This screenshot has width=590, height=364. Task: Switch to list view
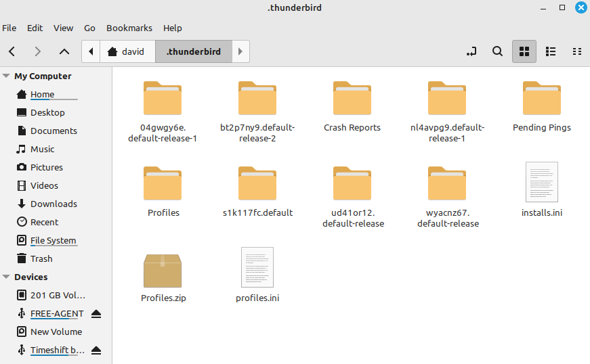coord(551,51)
